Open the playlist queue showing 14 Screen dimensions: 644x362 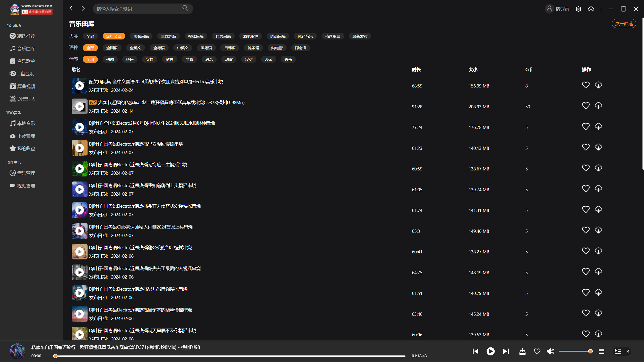(622, 351)
